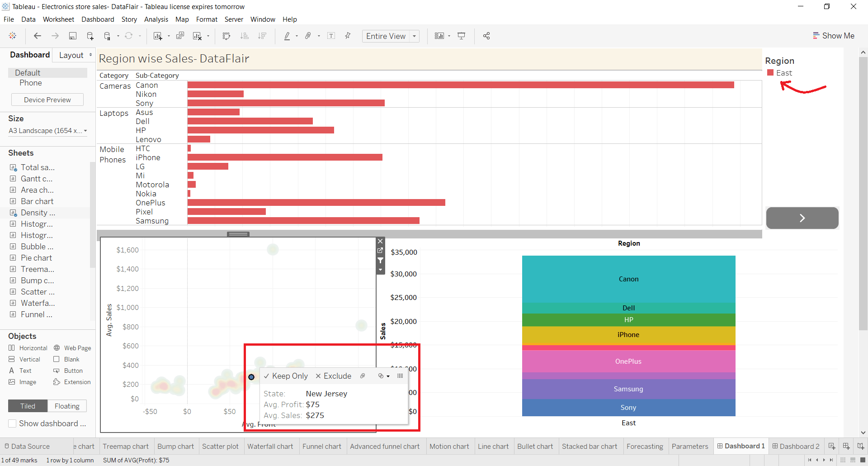Click Exclude in the tooltip

(333, 376)
